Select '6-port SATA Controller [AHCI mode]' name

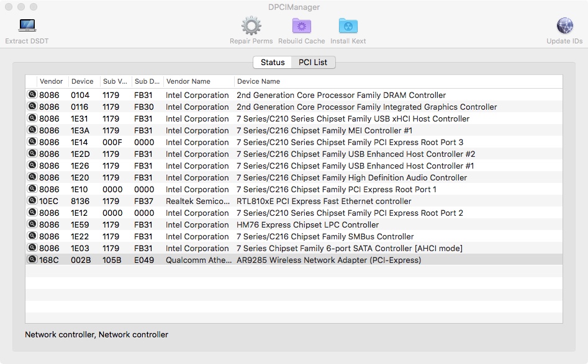(x=350, y=248)
